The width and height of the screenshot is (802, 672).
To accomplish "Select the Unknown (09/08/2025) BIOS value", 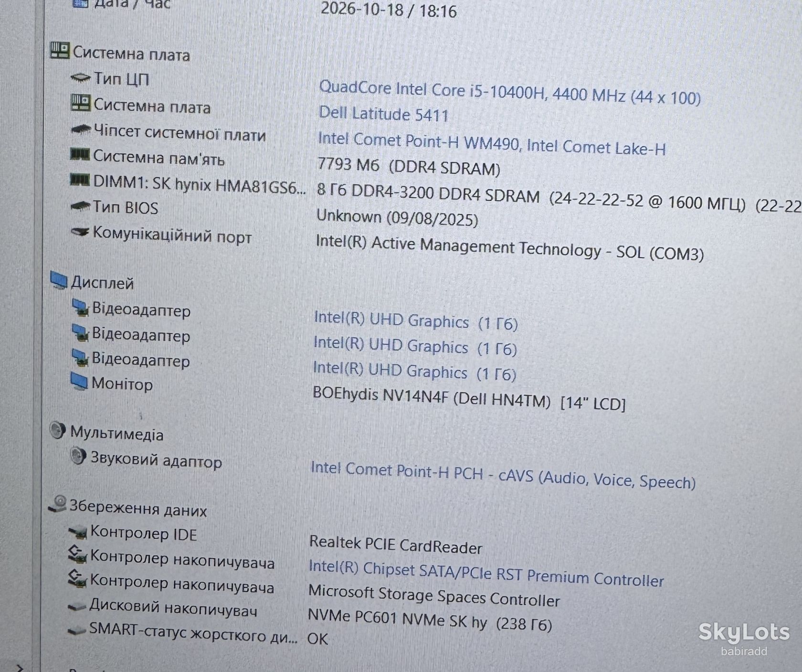I will [x=397, y=217].
